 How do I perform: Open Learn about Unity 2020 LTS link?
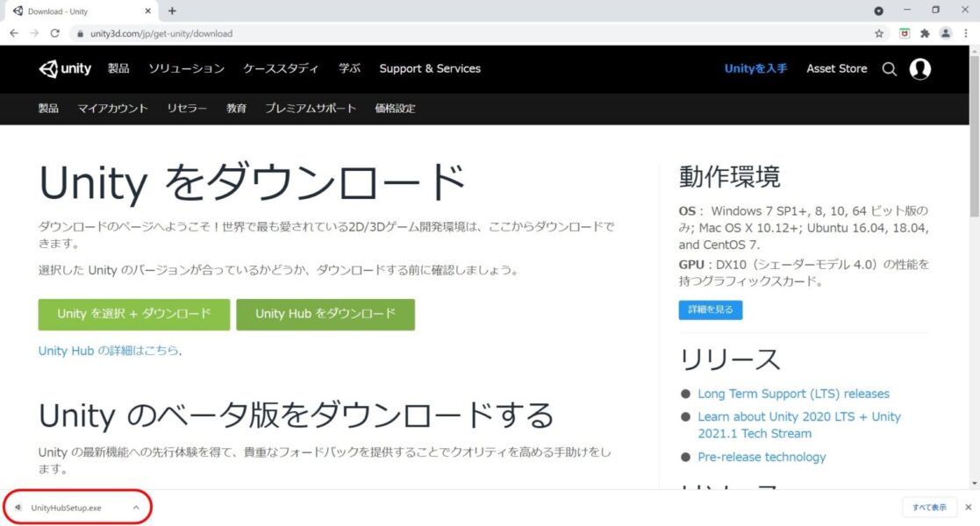tap(799, 425)
